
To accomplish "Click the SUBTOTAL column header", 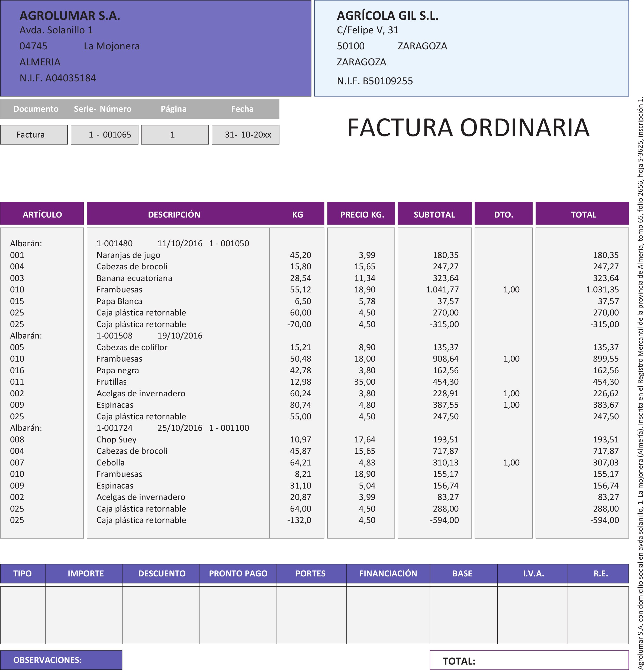I will [x=434, y=214].
